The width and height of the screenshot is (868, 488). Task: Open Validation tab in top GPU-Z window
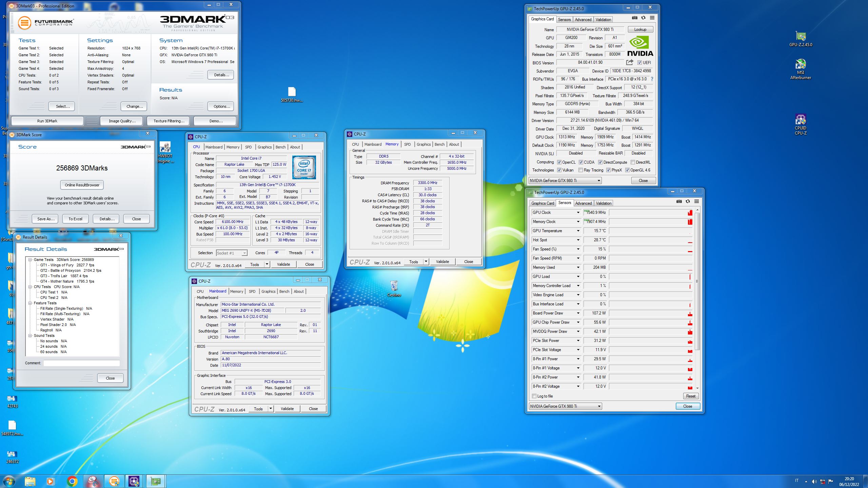tap(603, 20)
